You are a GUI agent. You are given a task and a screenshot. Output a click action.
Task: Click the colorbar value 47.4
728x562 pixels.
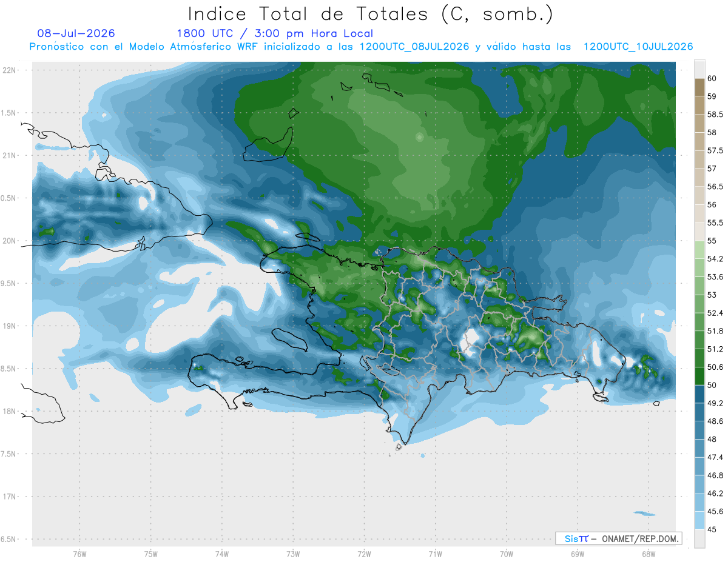coord(715,457)
